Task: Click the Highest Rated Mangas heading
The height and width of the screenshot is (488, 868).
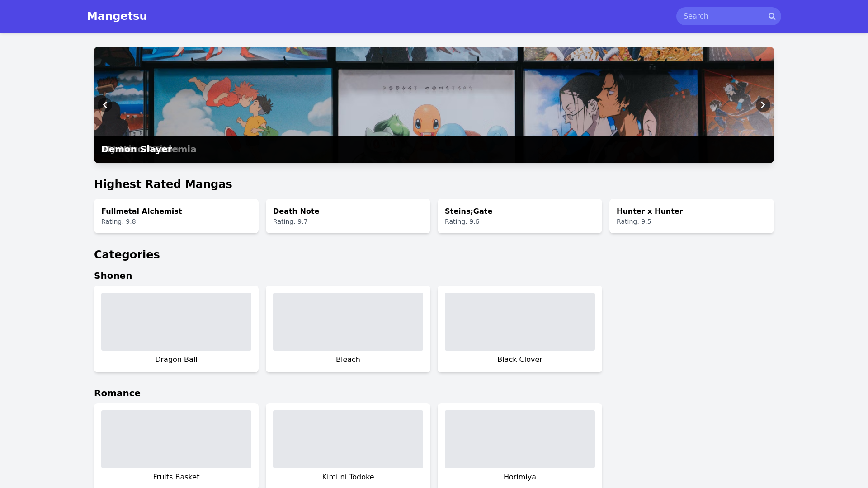Action: click(163, 184)
